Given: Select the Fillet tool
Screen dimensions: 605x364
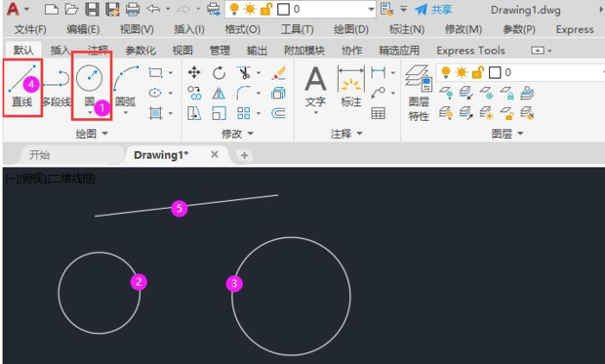Looking at the screenshot, I should click(x=244, y=93).
